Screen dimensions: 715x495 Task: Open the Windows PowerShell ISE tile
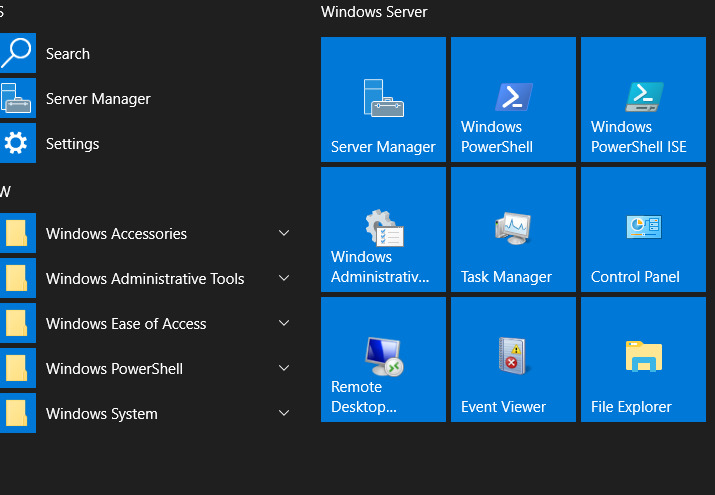click(x=643, y=99)
